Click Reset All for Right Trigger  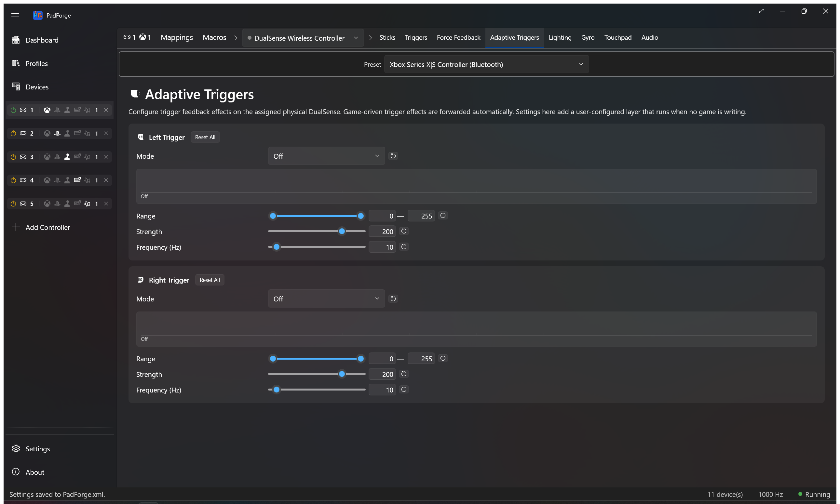(210, 280)
